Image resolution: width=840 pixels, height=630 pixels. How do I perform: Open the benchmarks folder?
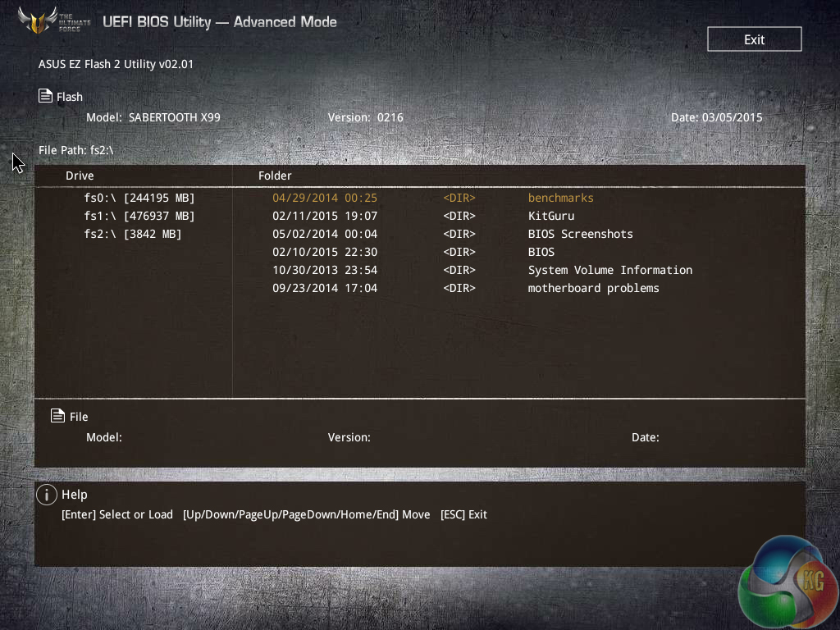560,198
